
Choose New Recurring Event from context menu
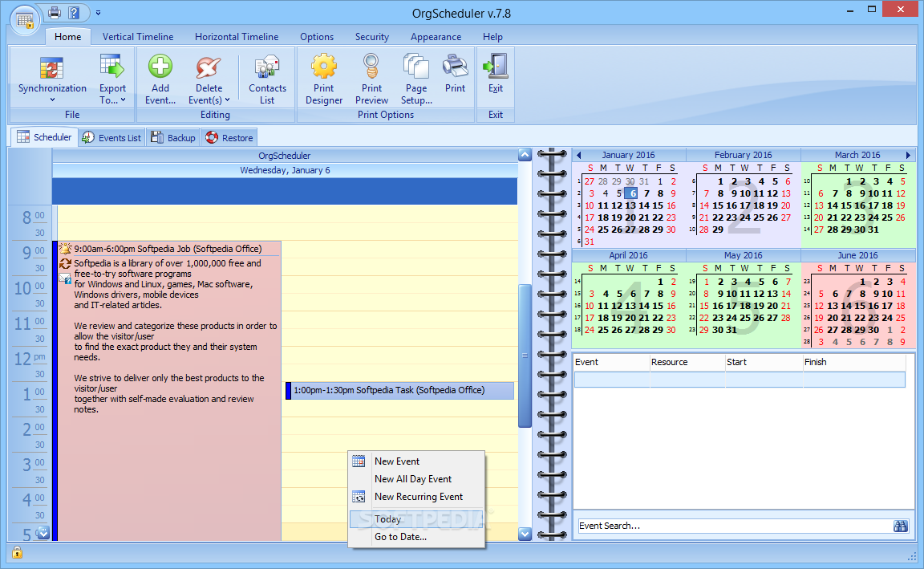416,497
